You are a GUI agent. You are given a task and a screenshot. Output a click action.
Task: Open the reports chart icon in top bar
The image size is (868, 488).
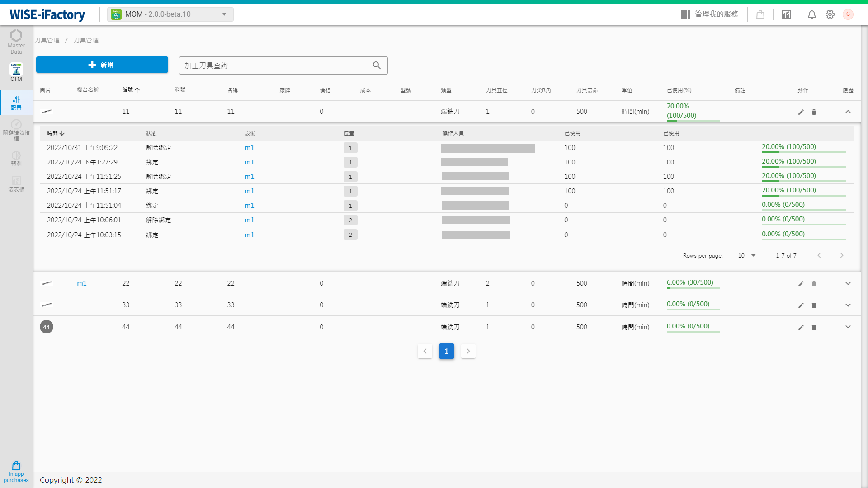[x=786, y=14]
